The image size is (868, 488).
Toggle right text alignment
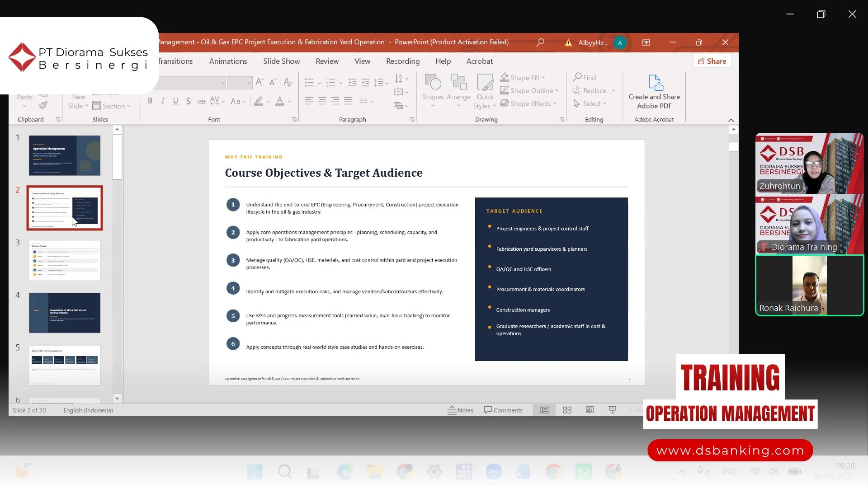click(x=335, y=101)
